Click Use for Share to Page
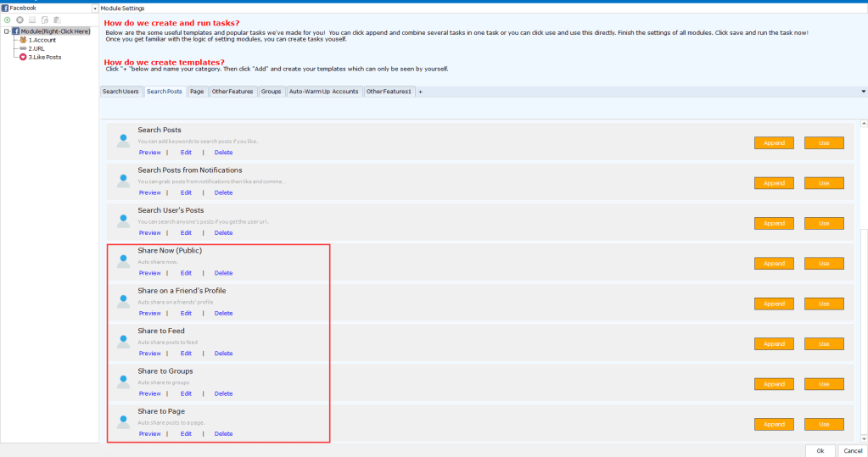The width and height of the screenshot is (868, 457). pyautogui.click(x=824, y=424)
